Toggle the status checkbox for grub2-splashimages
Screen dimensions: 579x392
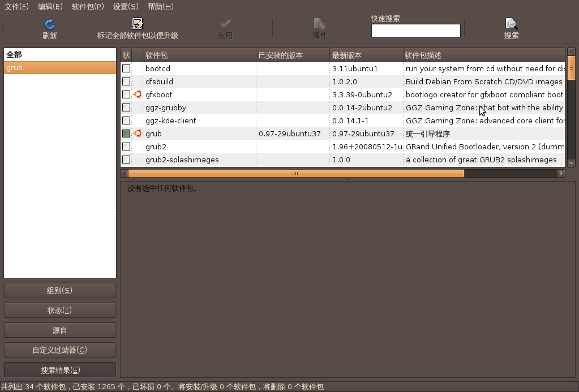[126, 160]
